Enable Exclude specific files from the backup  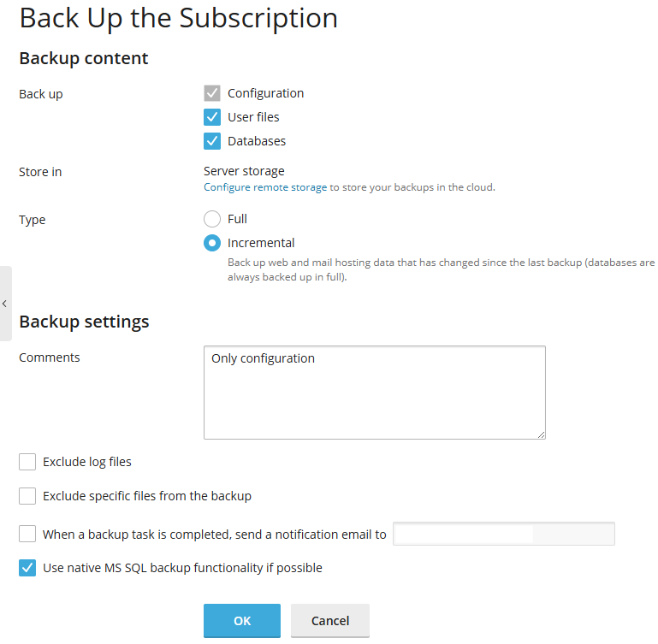[x=27, y=496]
